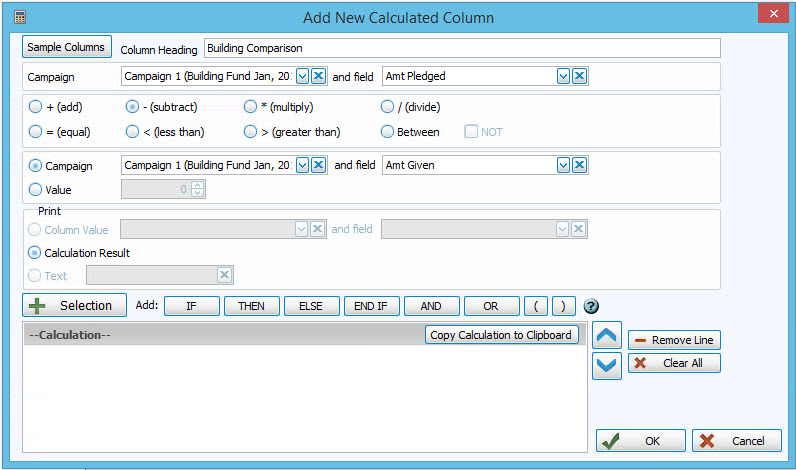The height and width of the screenshot is (470, 796).
Task: Click Copy Calculation to Clipboard
Action: click(501, 335)
